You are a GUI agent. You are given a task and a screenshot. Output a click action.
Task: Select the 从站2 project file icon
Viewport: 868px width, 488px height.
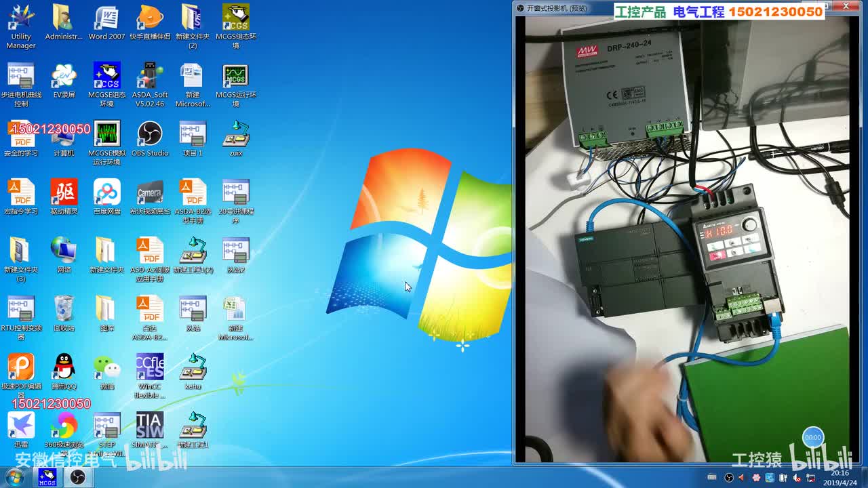(235, 256)
